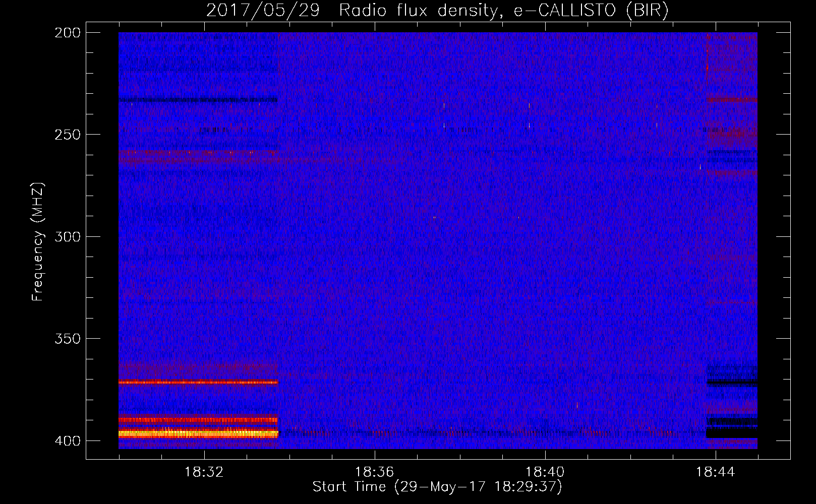This screenshot has width=816, height=504.
Task: Click the 18:44 time tick label
Action: [715, 472]
